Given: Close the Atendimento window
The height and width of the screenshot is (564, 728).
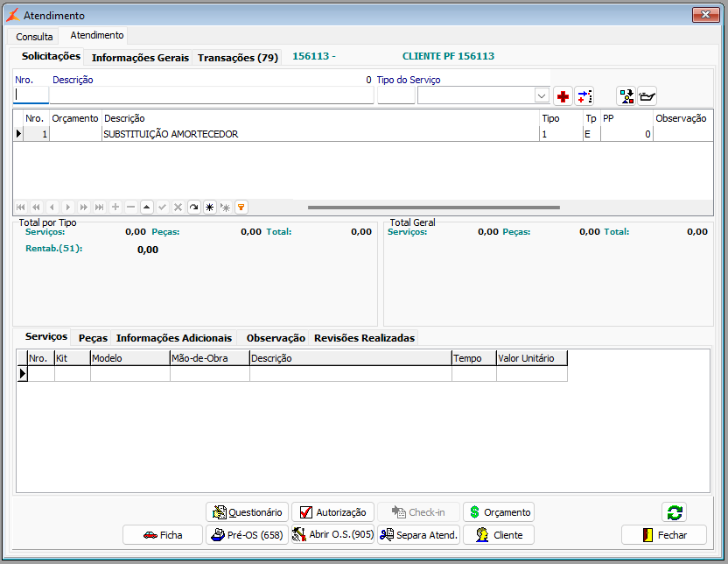Looking at the screenshot, I should (x=706, y=15).
